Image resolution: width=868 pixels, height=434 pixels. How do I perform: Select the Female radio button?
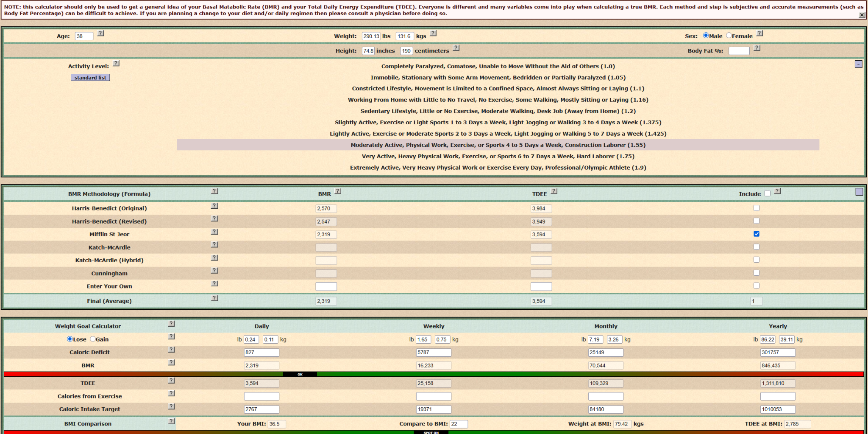(x=729, y=36)
